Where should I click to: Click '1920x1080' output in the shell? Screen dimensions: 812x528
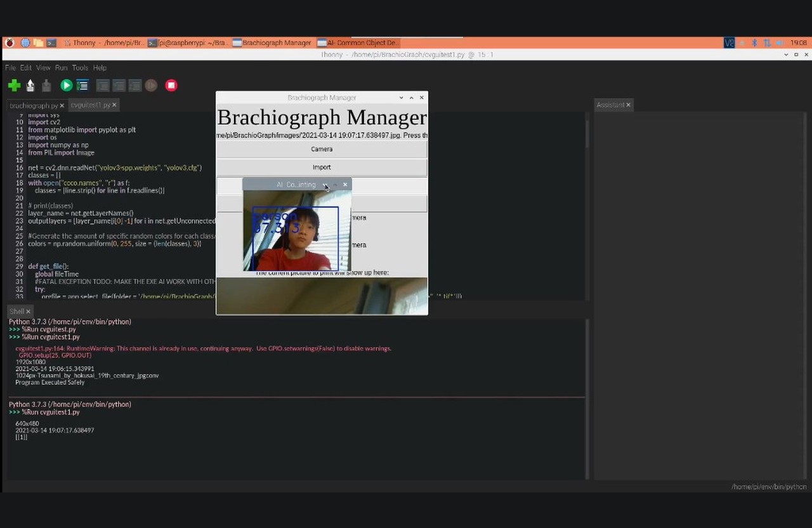(30, 362)
